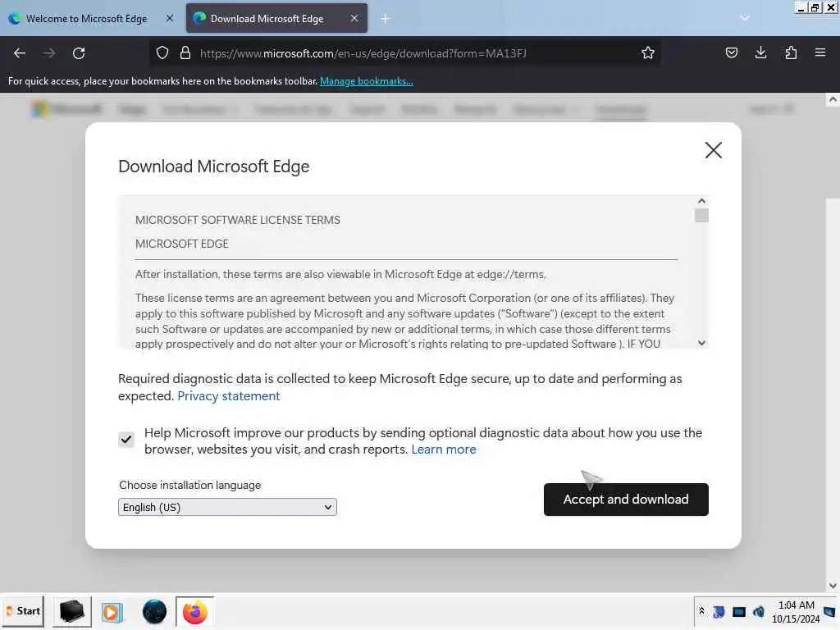The height and width of the screenshot is (630, 840).
Task: Click the MICROSOFT SOFTWARE LICENSE TERMS heading
Action: [x=237, y=220]
